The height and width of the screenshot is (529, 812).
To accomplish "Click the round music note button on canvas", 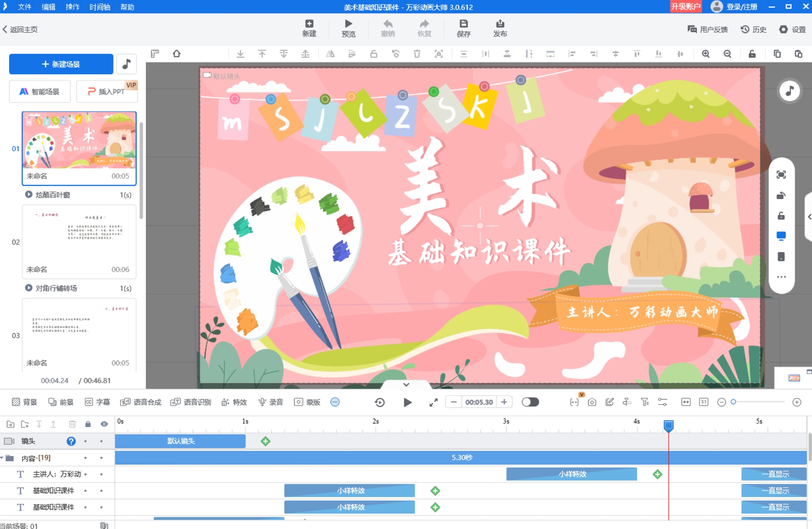I will point(790,91).
